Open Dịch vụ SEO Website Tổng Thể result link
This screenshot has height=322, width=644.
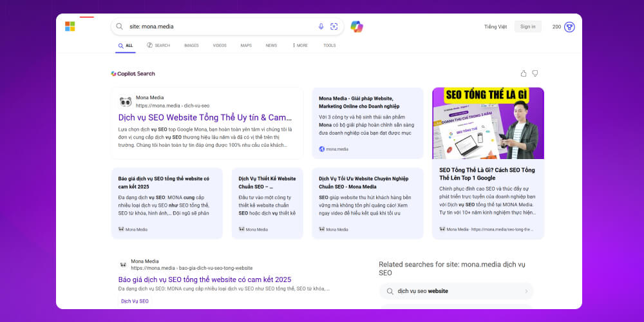[205, 117]
